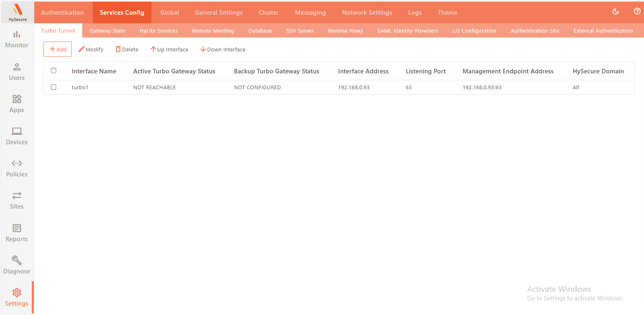Open the Apps sidebar icon

pyautogui.click(x=17, y=104)
